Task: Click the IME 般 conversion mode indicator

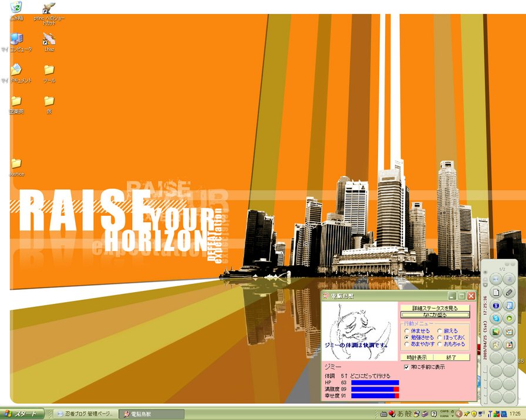Action: 408,414
